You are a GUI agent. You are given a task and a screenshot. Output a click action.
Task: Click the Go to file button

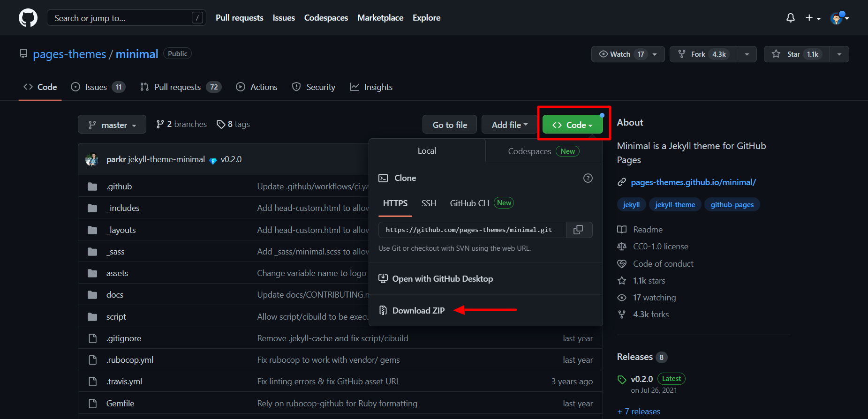[x=450, y=125]
